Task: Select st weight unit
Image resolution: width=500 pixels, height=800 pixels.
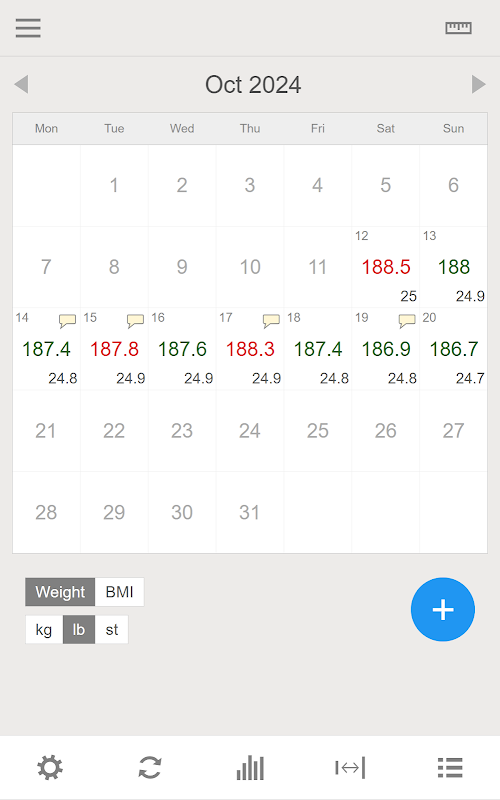Action: pyautogui.click(x=112, y=630)
